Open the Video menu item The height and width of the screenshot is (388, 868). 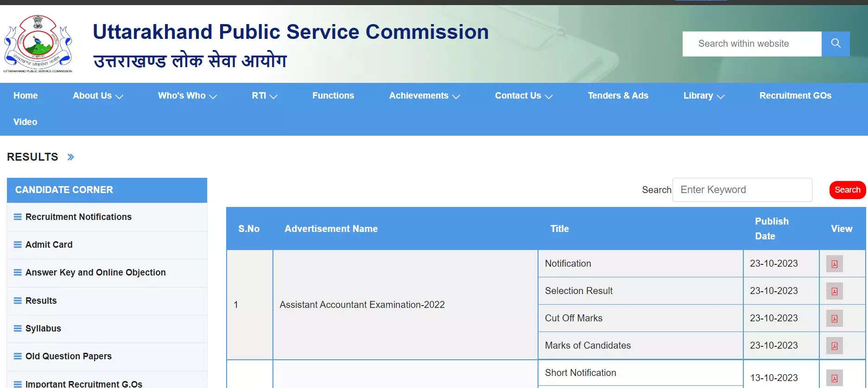[x=25, y=122]
